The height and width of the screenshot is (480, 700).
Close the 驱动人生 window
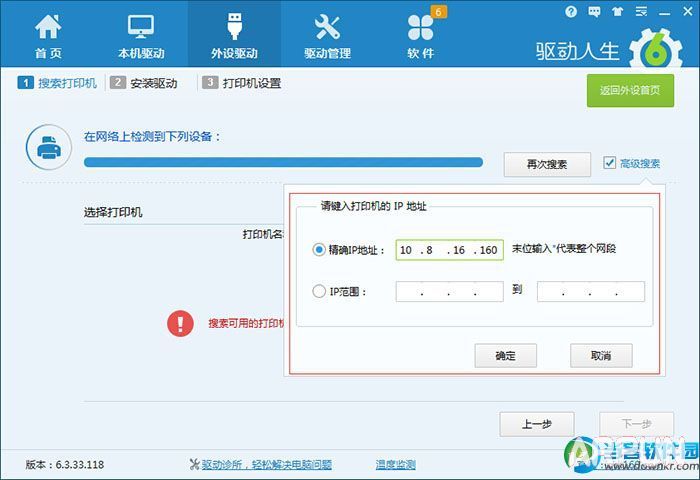pos(688,12)
